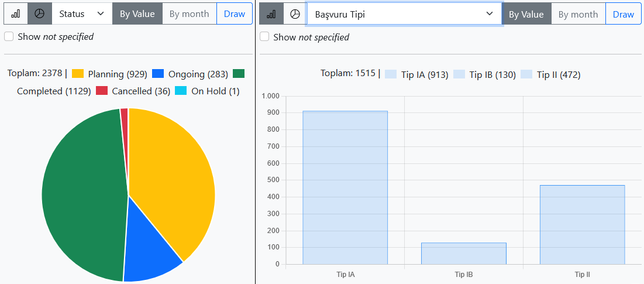Viewport: 644px width, 284px height.
Task: Open the Status field dropdown
Action: (82, 13)
